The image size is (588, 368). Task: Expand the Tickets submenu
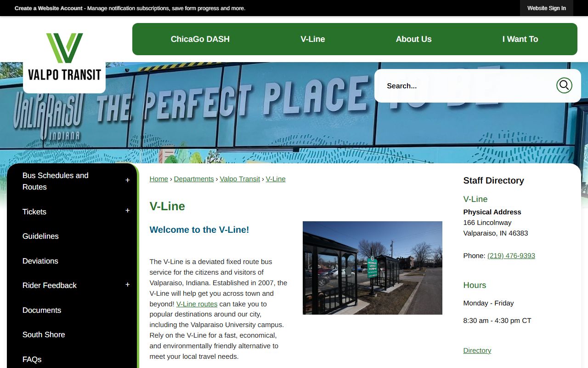128,211
